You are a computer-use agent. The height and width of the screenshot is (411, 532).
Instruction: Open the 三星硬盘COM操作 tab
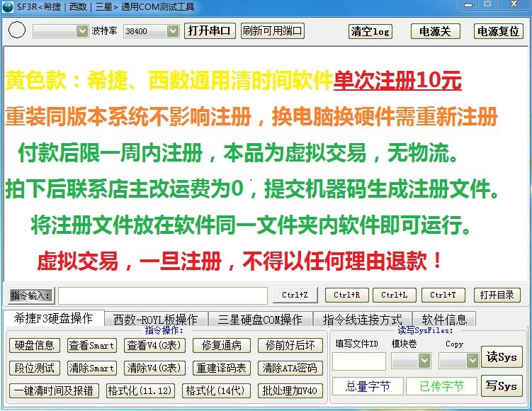point(260,320)
